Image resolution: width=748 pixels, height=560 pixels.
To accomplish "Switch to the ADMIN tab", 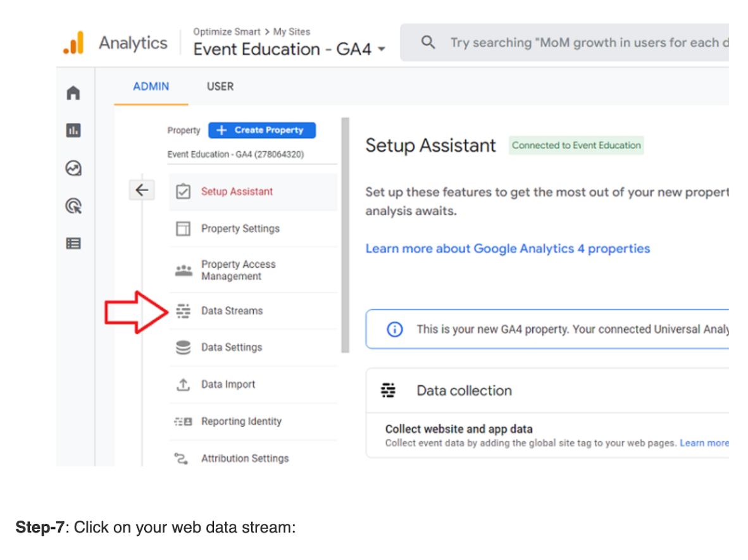I will pyautogui.click(x=151, y=87).
